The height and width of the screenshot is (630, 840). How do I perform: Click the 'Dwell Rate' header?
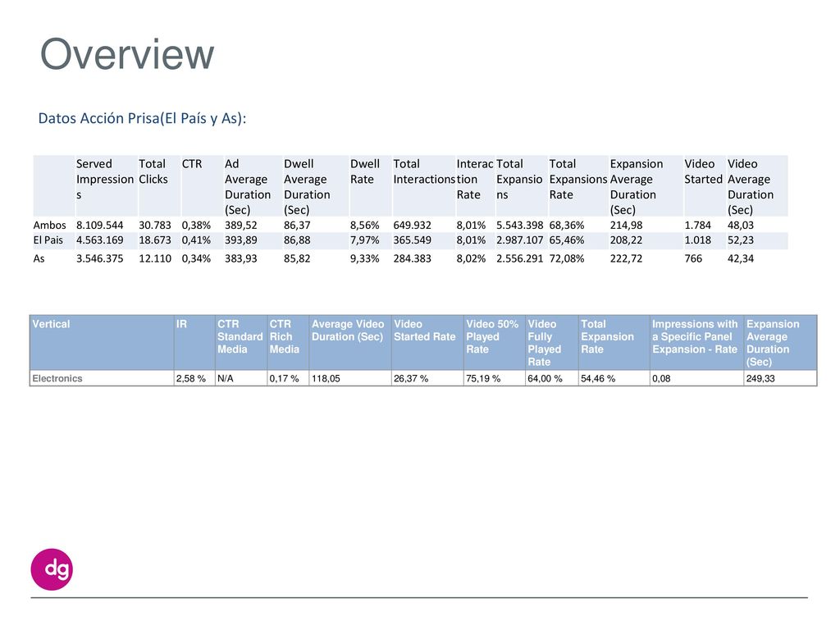coord(365,171)
